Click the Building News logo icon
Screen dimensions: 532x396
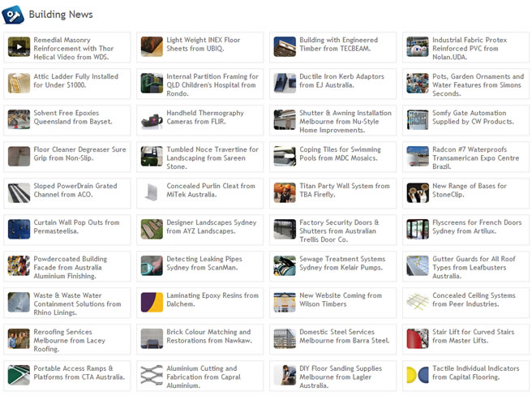pyautogui.click(x=13, y=15)
